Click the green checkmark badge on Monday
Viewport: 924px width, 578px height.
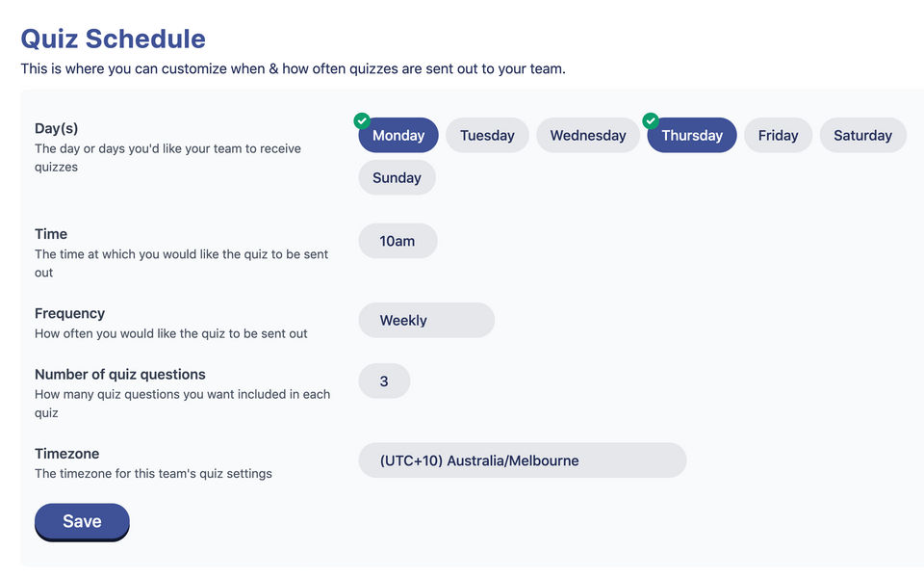click(x=362, y=120)
